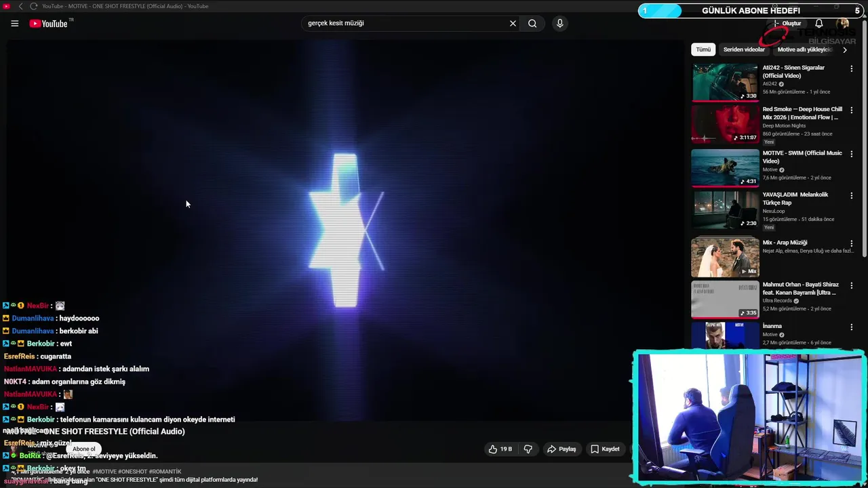Start voice search with the microphone icon
The height and width of the screenshot is (488, 868).
pyautogui.click(x=559, y=23)
